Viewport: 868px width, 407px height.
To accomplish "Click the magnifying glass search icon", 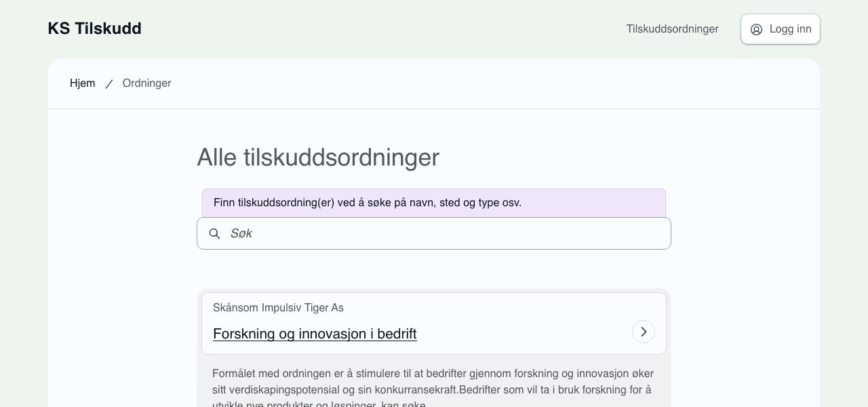I will pos(214,233).
